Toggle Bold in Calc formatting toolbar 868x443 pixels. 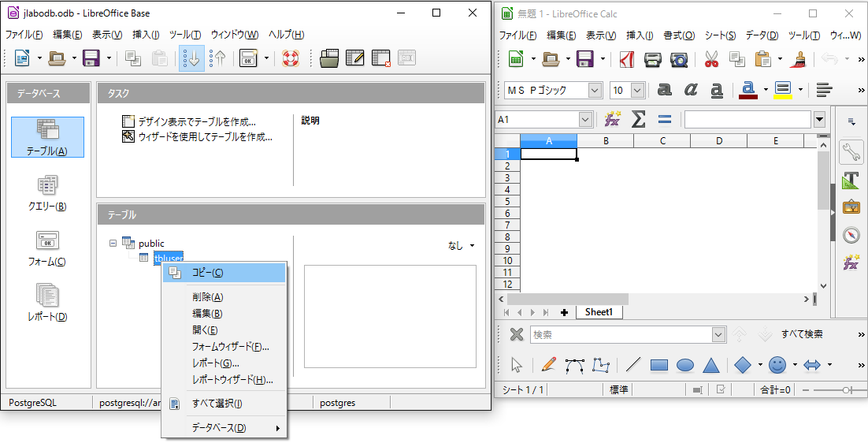664,89
